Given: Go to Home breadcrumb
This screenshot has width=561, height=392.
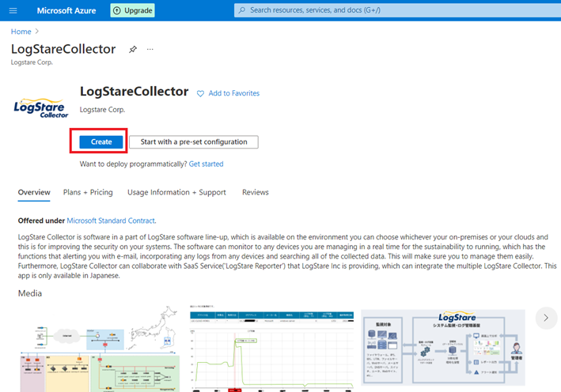Looking at the screenshot, I should 21,32.
